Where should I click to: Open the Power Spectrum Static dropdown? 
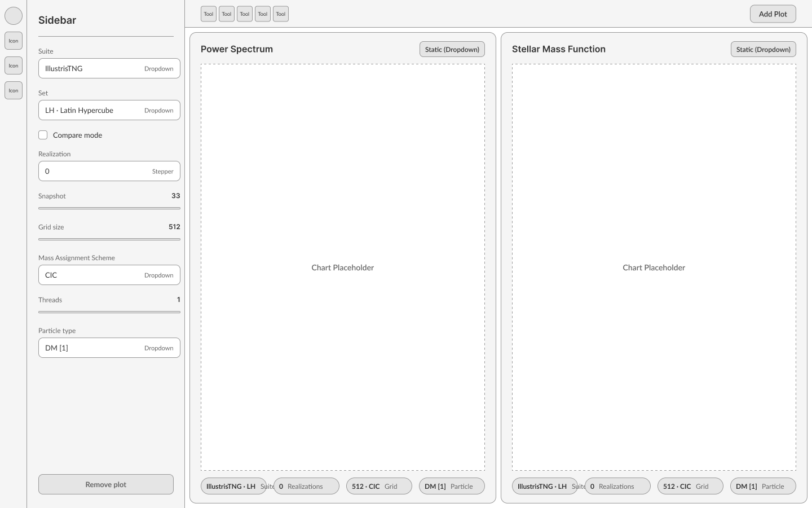[452, 49]
